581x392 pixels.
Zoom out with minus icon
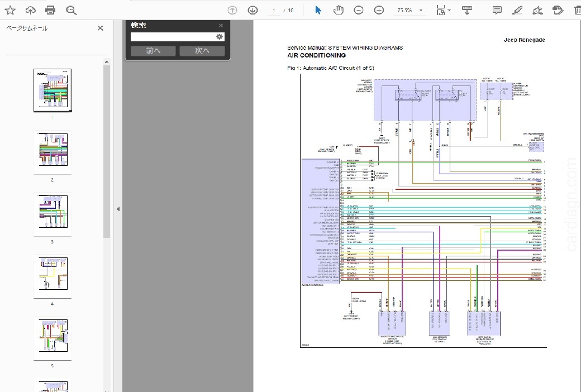(359, 11)
